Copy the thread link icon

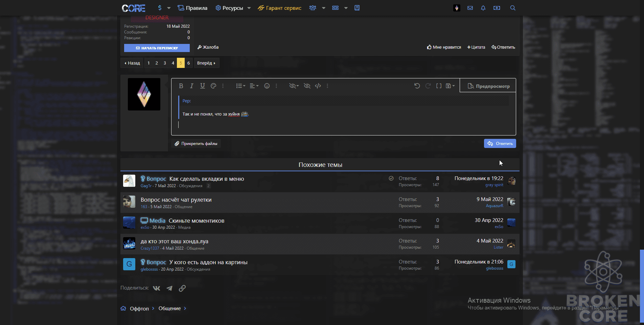coord(182,288)
